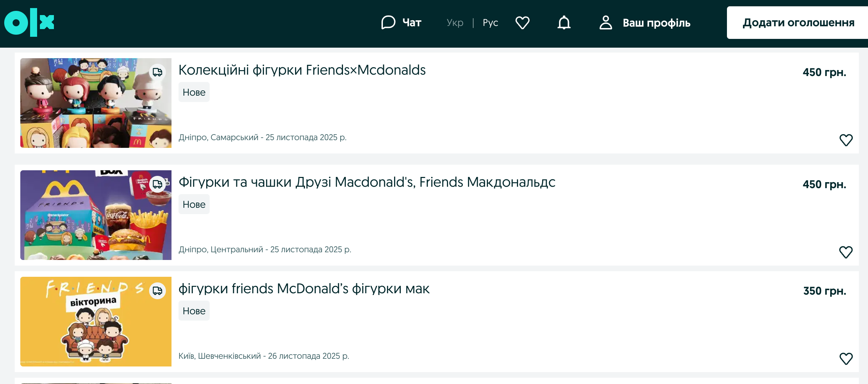Click delivery truck badge on вікторина listing

coord(157,291)
